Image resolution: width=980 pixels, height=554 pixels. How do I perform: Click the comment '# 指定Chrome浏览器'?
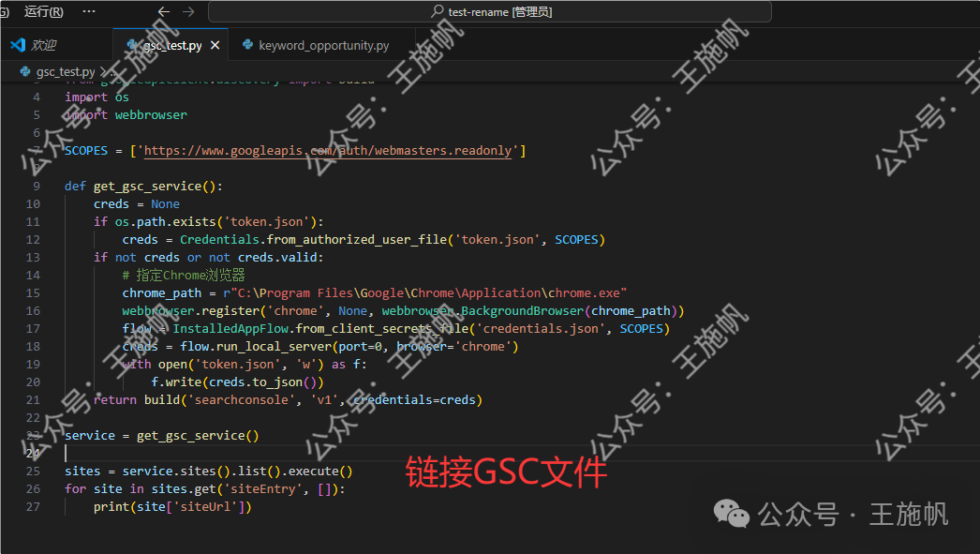coord(183,275)
